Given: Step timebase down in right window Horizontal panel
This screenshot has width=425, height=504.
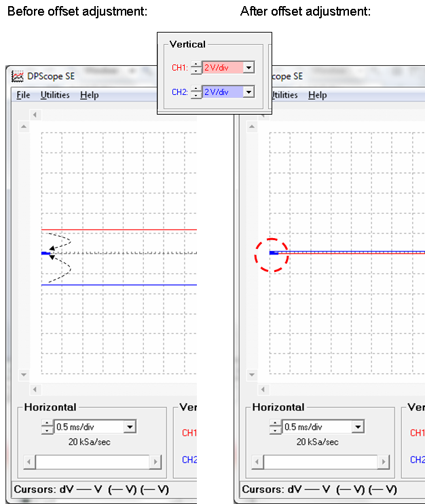Looking at the screenshot, I should click(275, 430).
